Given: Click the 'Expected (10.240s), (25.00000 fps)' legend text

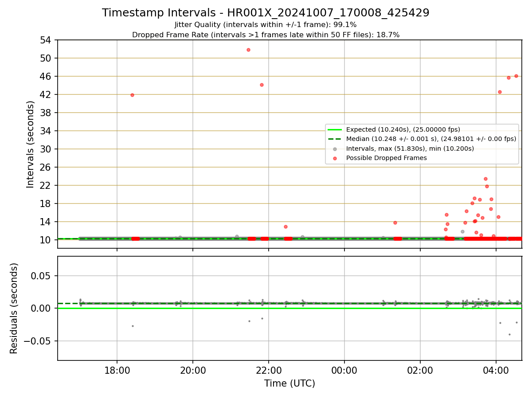Looking at the screenshot, I should point(403,129).
